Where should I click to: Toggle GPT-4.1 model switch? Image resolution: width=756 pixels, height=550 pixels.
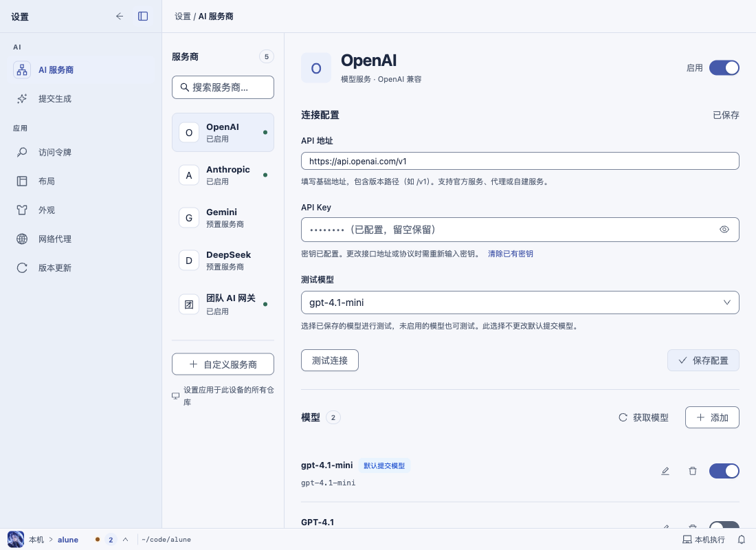tap(724, 525)
